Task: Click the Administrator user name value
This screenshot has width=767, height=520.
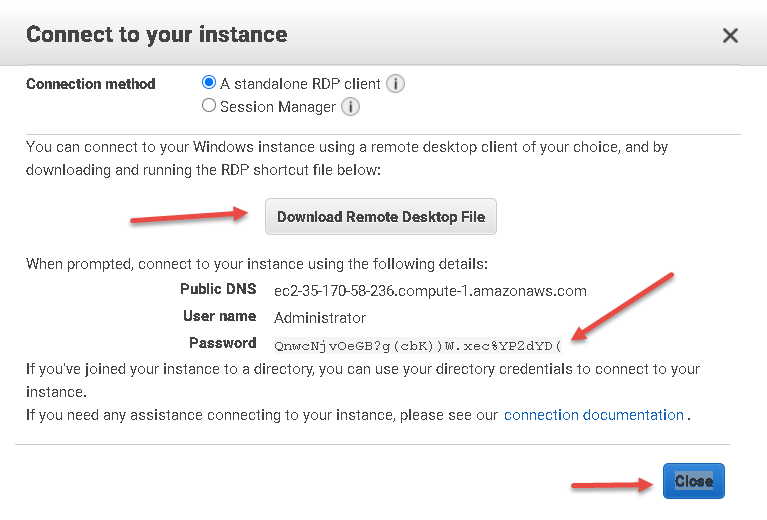Action: click(x=320, y=318)
